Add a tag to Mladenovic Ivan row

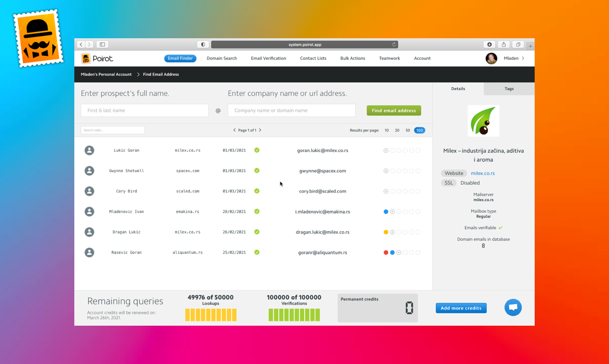(392, 212)
